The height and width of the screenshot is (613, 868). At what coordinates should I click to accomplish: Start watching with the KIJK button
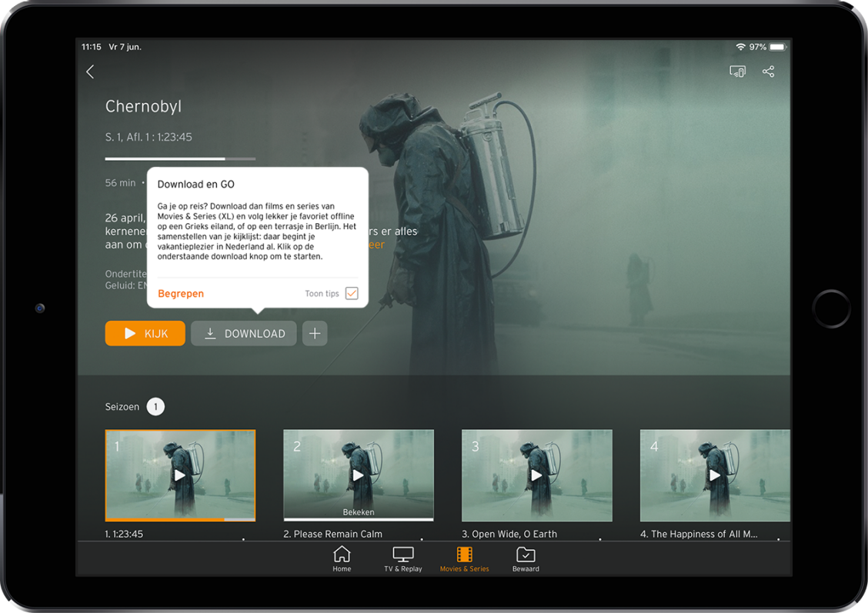coord(145,334)
